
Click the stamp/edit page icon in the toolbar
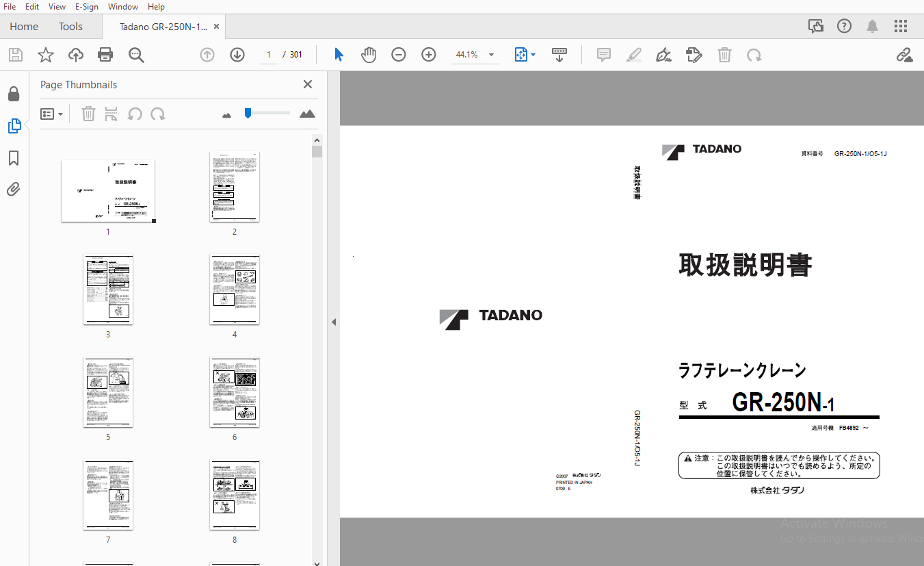pos(694,55)
